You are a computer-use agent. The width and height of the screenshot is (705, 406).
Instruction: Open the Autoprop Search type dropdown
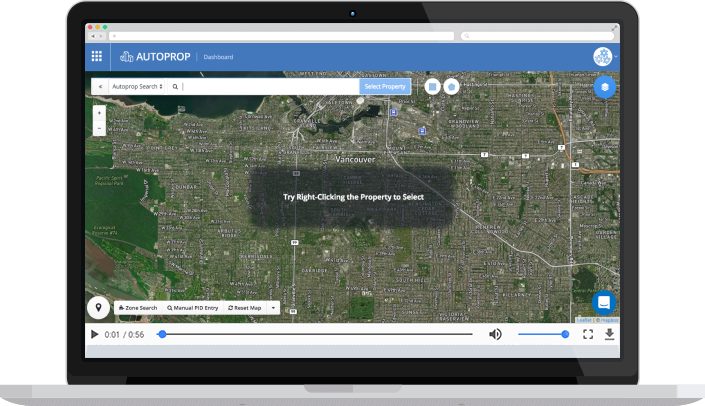(137, 87)
